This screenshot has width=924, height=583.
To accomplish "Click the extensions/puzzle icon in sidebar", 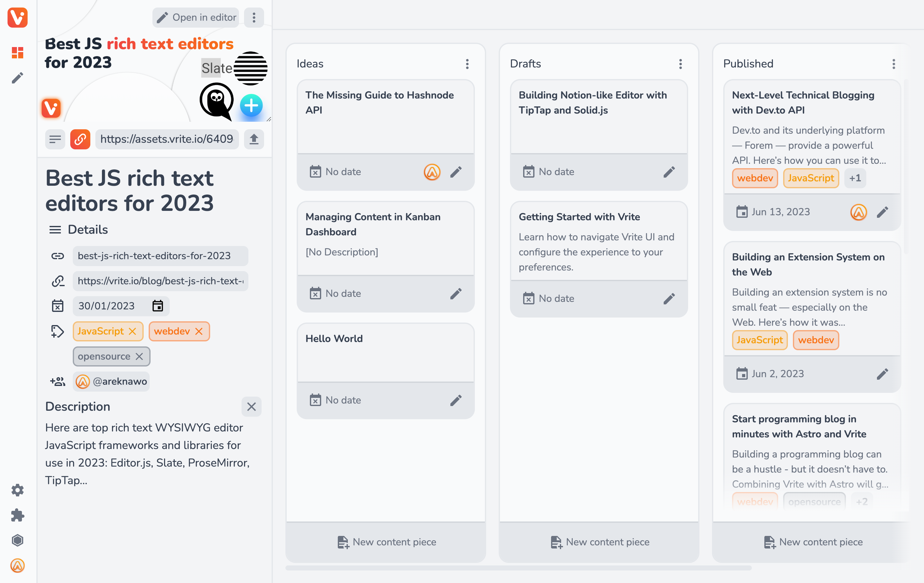I will [x=18, y=515].
